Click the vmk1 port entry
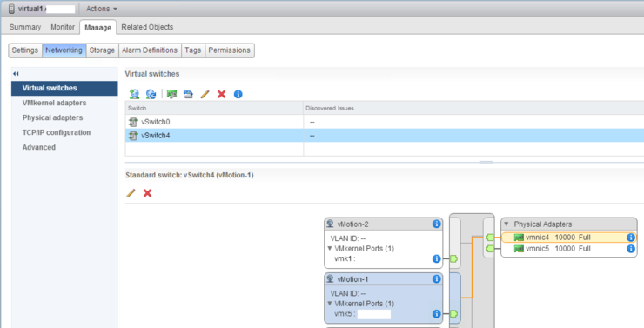The image size is (644, 328). click(x=345, y=258)
